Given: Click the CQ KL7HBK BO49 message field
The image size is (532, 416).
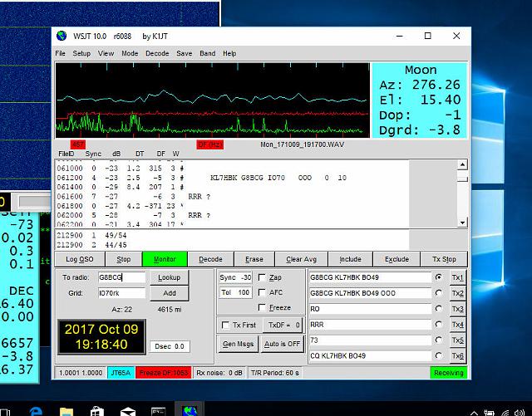Looking at the screenshot, I should pos(370,356).
